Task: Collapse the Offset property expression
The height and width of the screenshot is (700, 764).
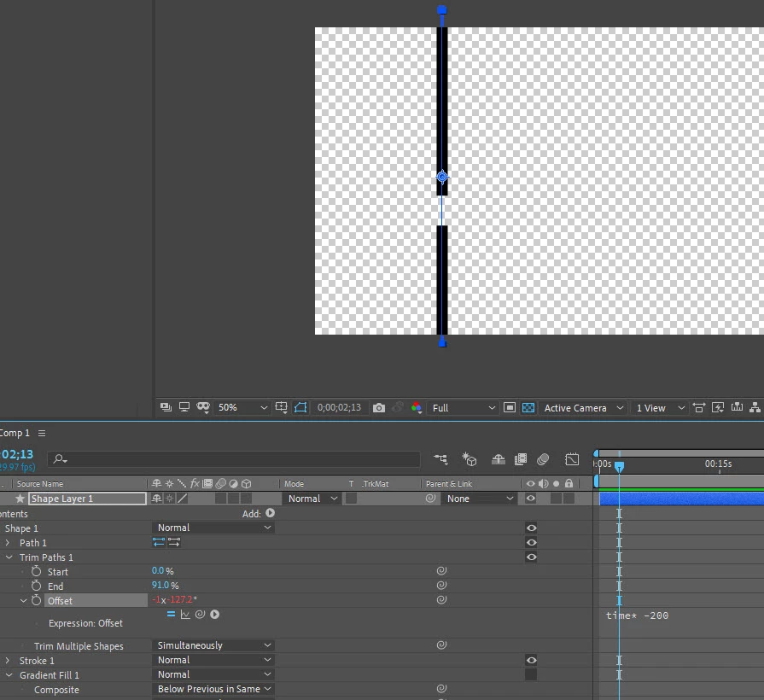Action: (23, 601)
